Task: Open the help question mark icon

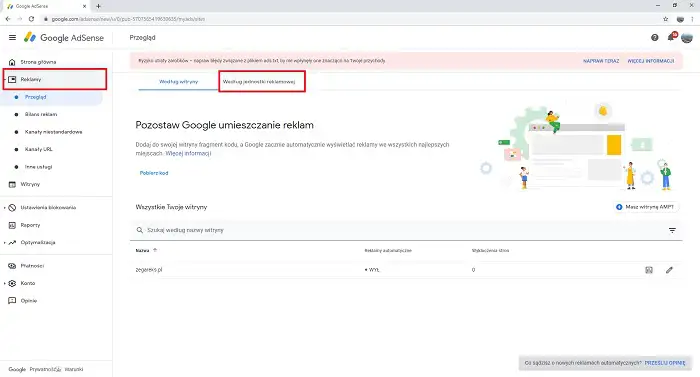Action: [654, 38]
